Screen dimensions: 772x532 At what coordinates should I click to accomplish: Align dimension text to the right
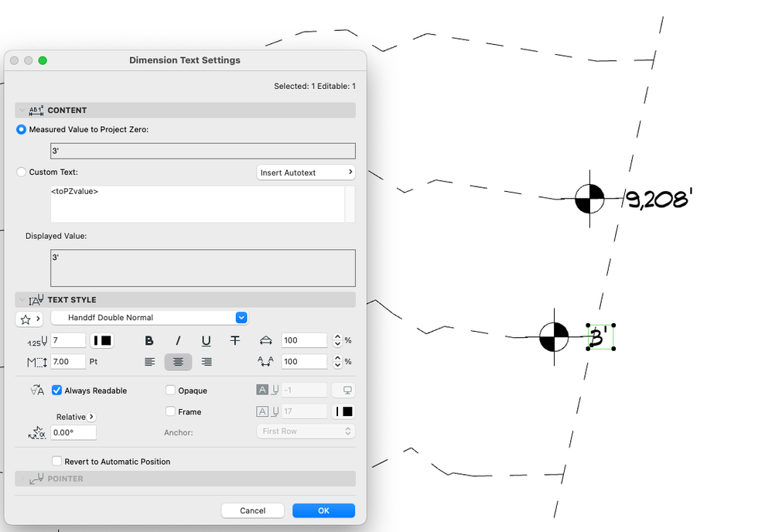[x=206, y=361]
